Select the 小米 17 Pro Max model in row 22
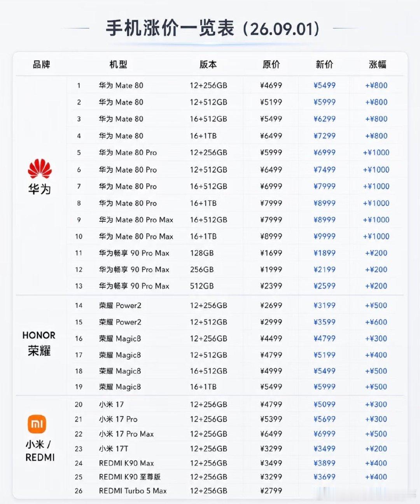The width and height of the screenshot is (420, 504). [126, 434]
